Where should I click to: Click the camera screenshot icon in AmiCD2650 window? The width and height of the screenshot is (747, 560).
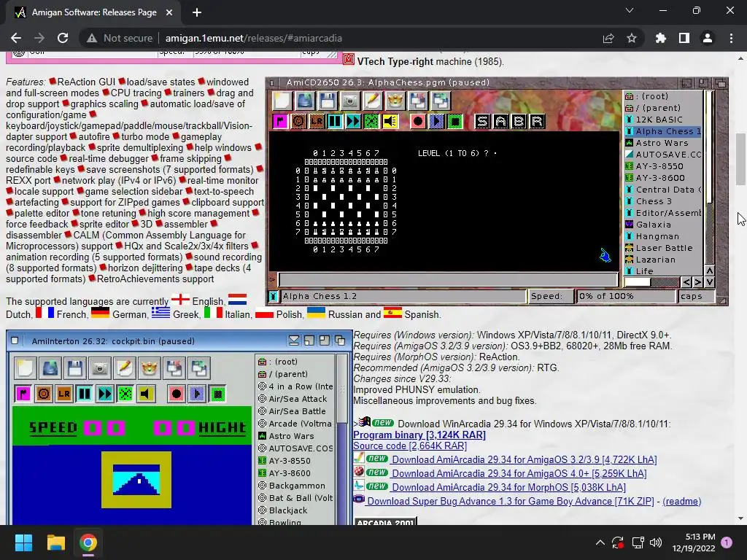(349, 101)
